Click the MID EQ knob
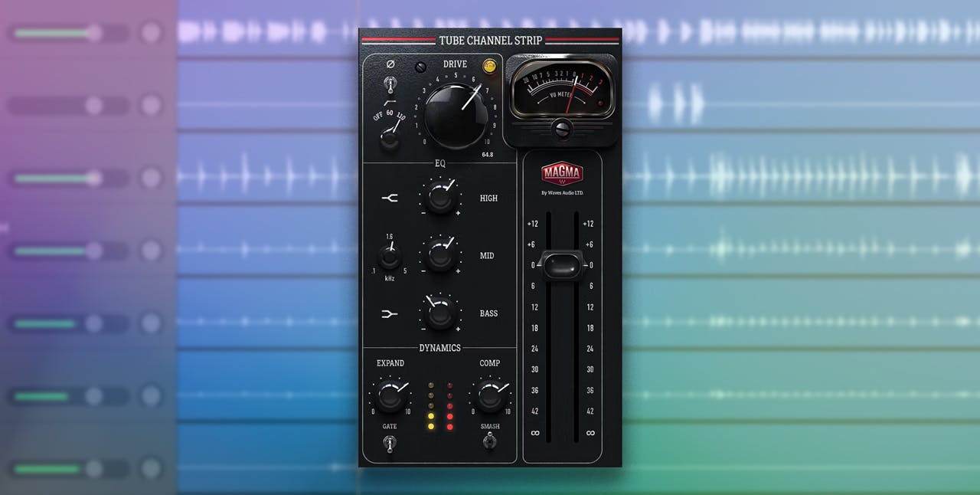 (x=439, y=255)
